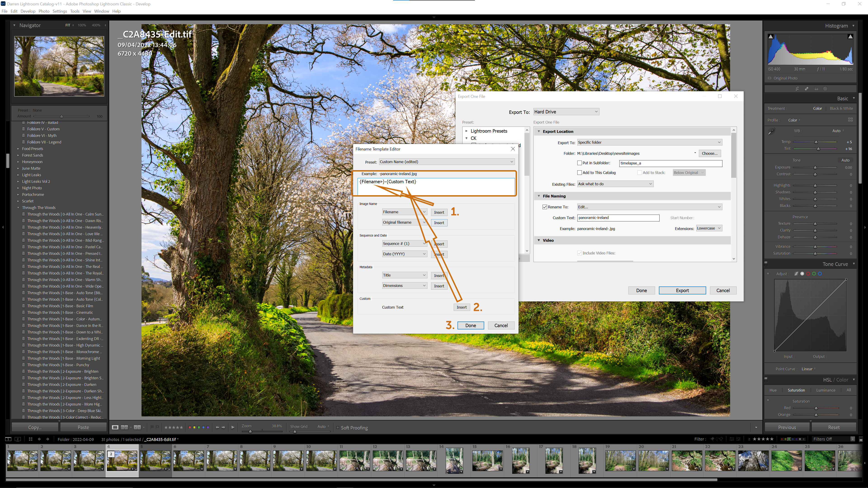Select the previous photo arrow in toolbar
Screen dimensions: 868x488
[x=217, y=427]
